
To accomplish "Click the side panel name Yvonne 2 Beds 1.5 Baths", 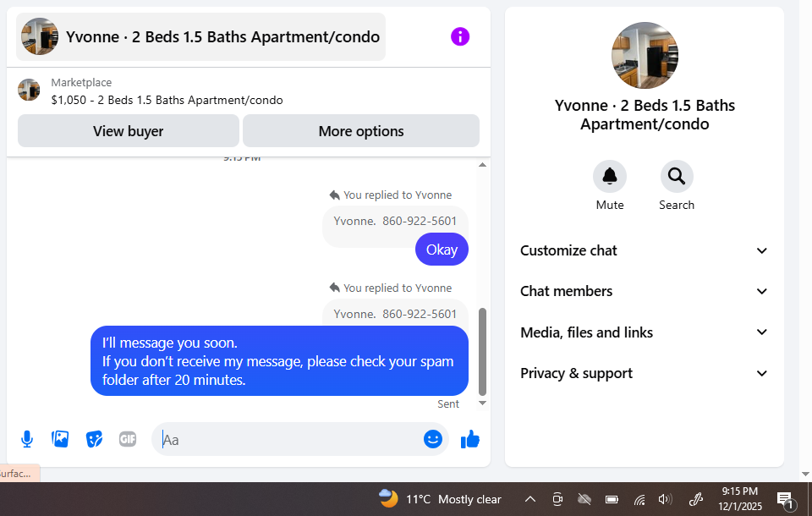I will pos(645,114).
